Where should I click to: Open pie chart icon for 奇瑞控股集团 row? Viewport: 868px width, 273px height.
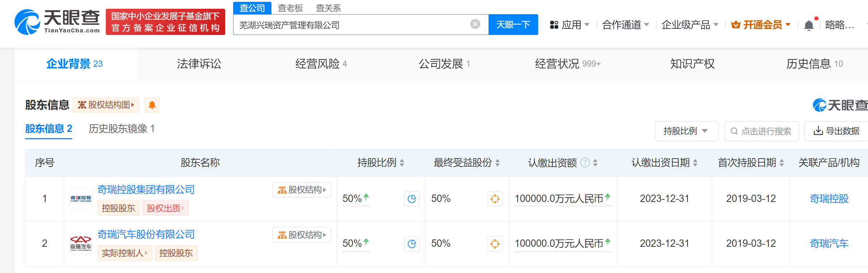pyautogui.click(x=412, y=199)
